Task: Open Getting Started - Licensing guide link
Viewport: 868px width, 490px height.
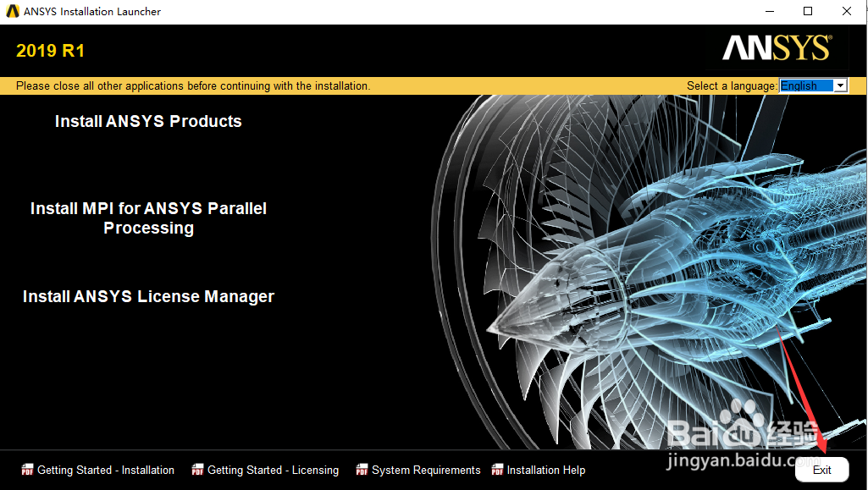Action: point(273,470)
